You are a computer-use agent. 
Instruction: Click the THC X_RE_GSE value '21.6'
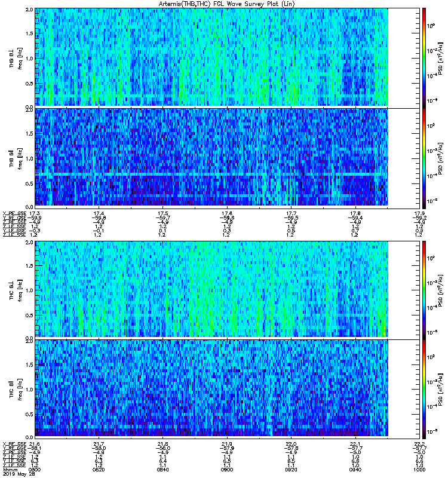click(35, 444)
